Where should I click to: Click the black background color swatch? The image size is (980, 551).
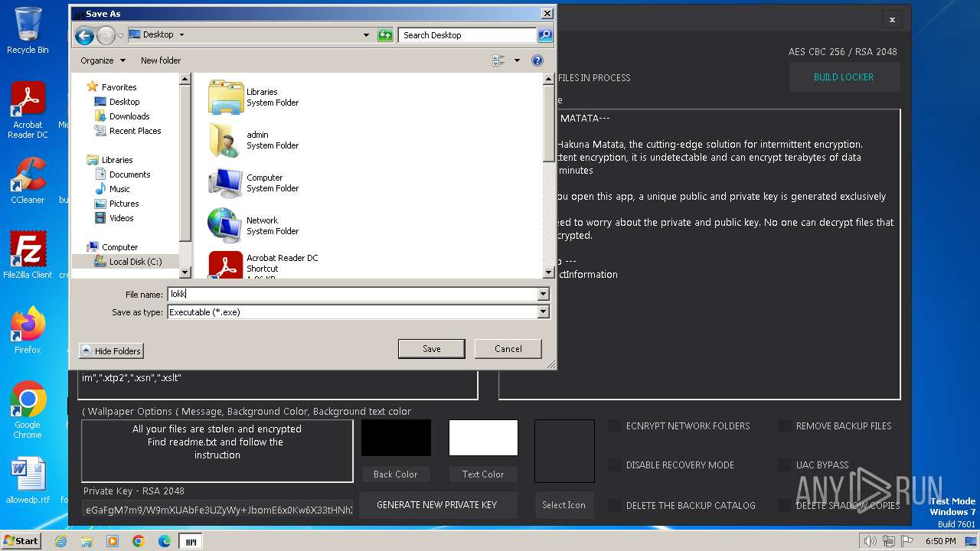(396, 438)
